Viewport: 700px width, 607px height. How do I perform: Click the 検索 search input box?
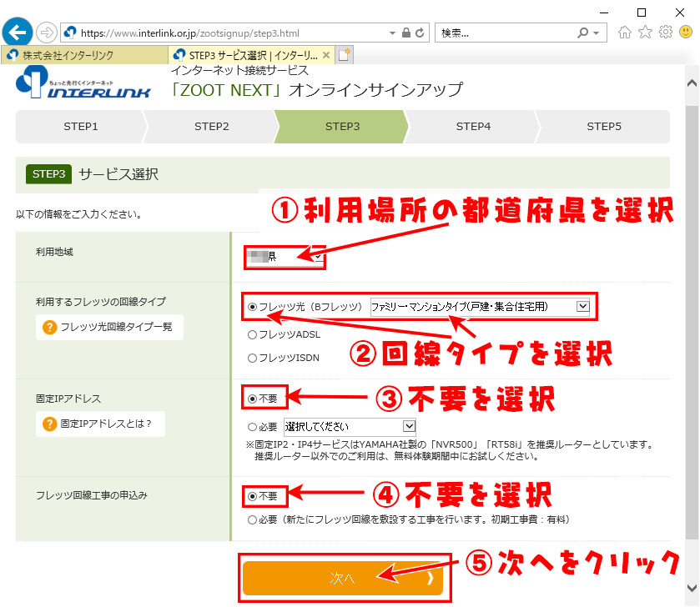506,33
